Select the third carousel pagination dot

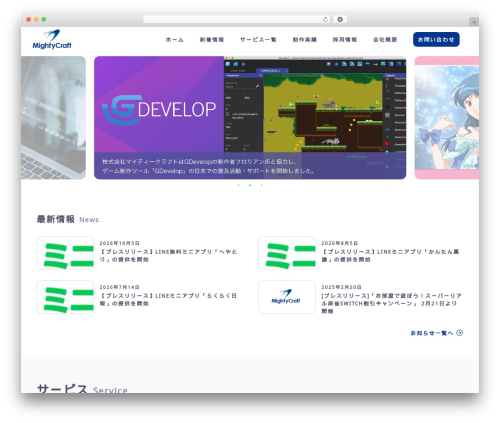click(262, 185)
